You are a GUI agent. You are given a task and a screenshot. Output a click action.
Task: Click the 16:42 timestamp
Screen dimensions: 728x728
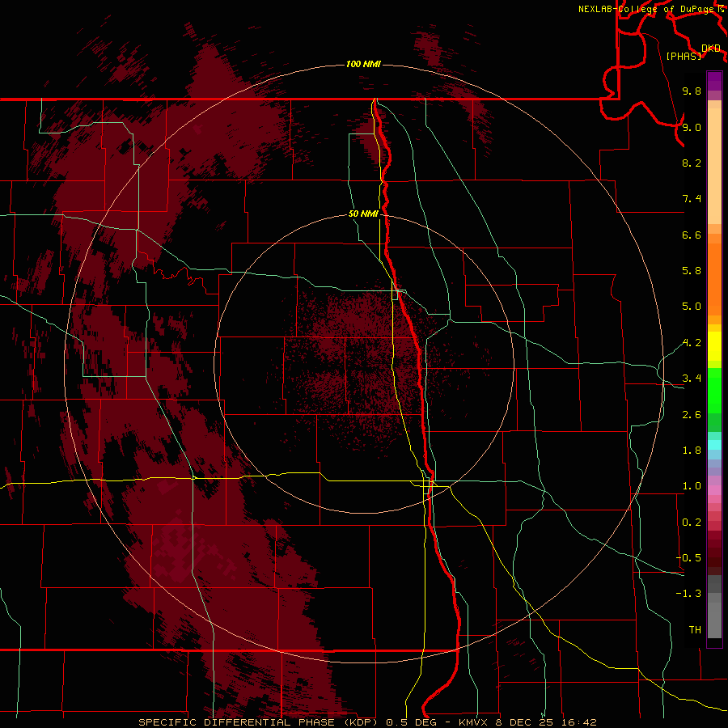(578, 722)
